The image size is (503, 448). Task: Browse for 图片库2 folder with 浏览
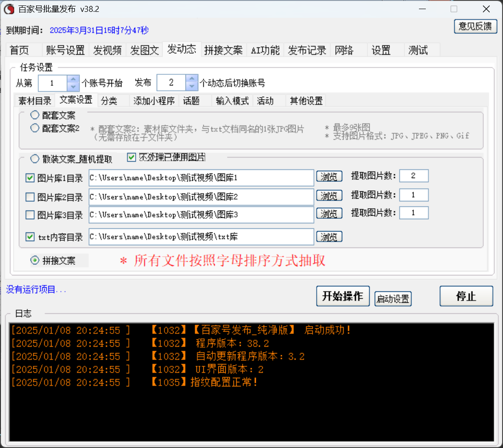tap(329, 195)
